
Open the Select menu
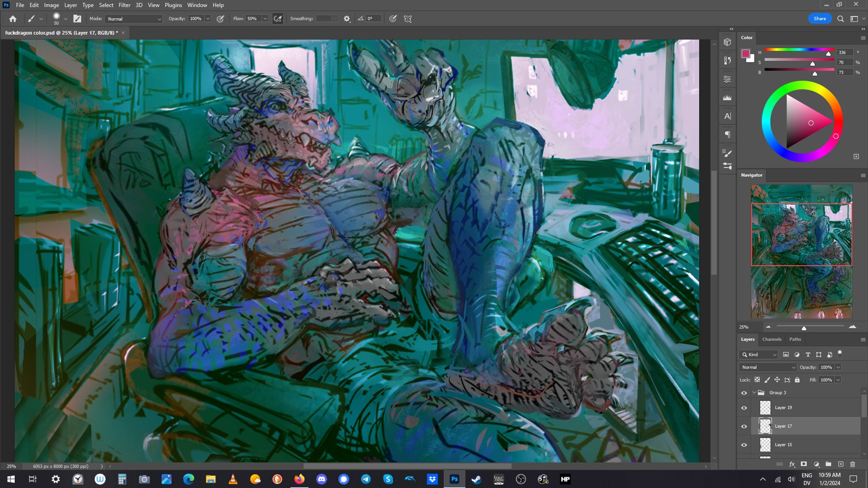coord(106,5)
